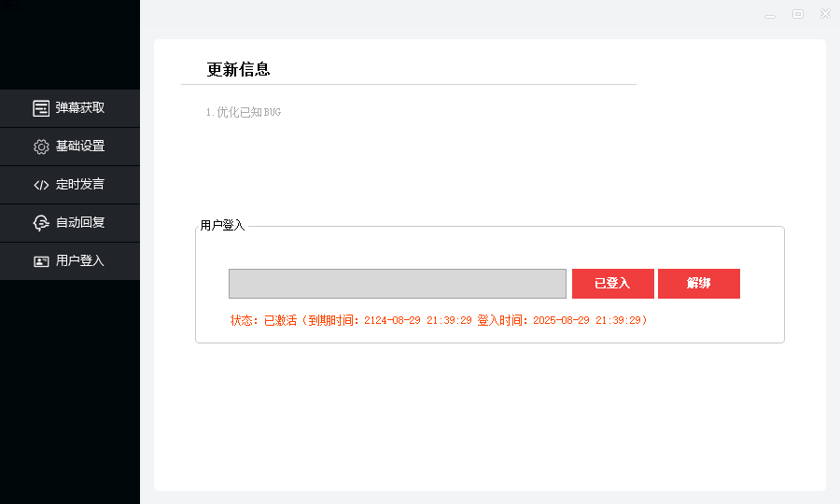
Task: Switch to the 定时发言 menu label
Action: (x=80, y=185)
